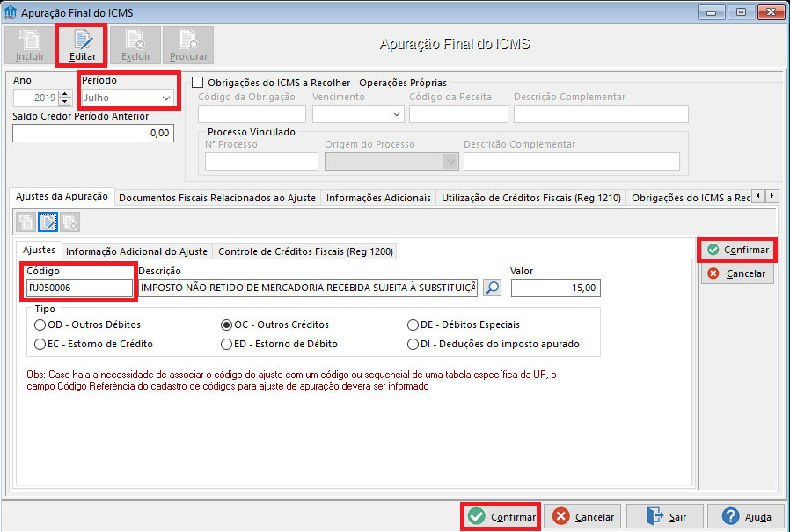Click the edit adjustment icon in sub-toolbar
The image size is (790, 532).
48,222
